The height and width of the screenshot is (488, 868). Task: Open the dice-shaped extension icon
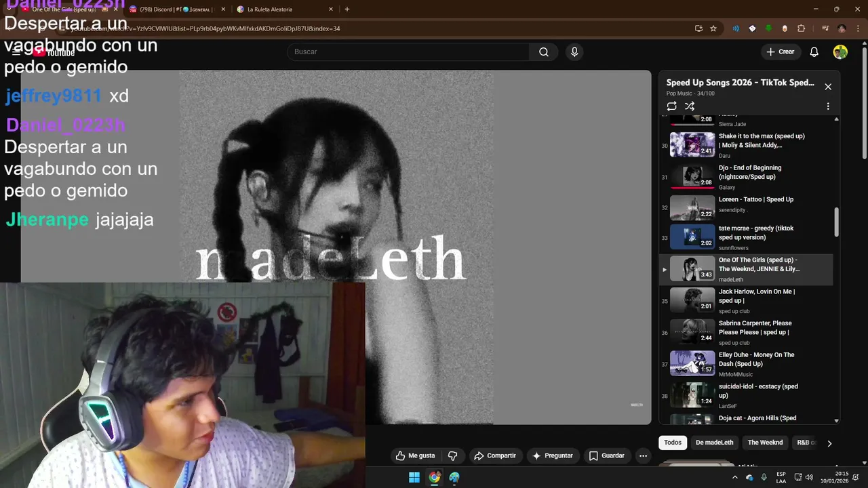tap(752, 28)
